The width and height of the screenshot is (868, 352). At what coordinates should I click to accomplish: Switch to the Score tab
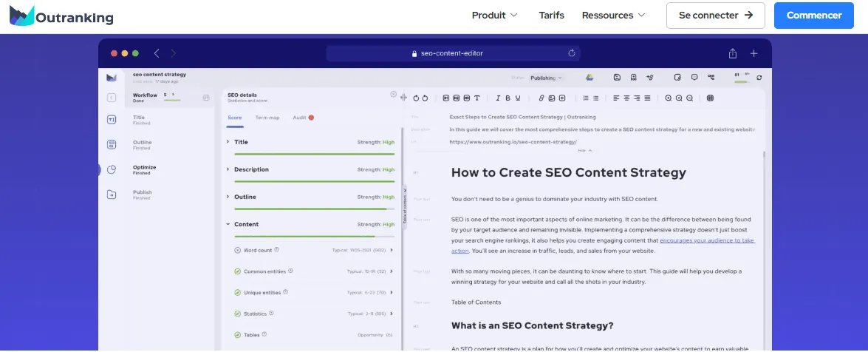[235, 118]
